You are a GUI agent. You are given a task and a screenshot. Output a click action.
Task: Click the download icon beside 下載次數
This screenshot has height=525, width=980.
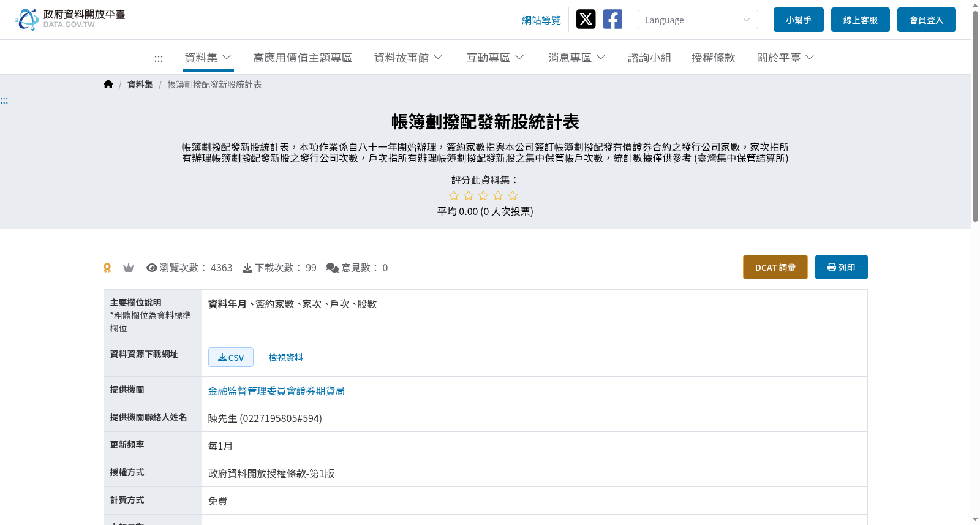[x=247, y=268]
